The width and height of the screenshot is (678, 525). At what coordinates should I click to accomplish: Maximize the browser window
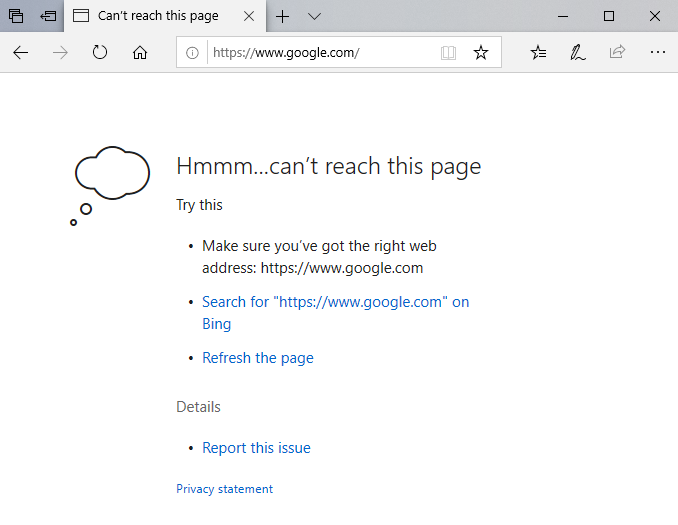click(x=609, y=16)
